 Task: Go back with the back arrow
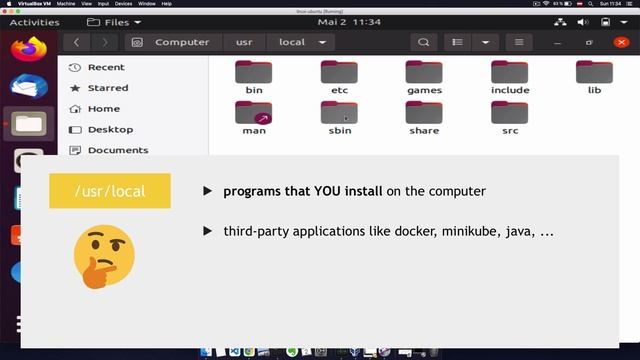76,42
